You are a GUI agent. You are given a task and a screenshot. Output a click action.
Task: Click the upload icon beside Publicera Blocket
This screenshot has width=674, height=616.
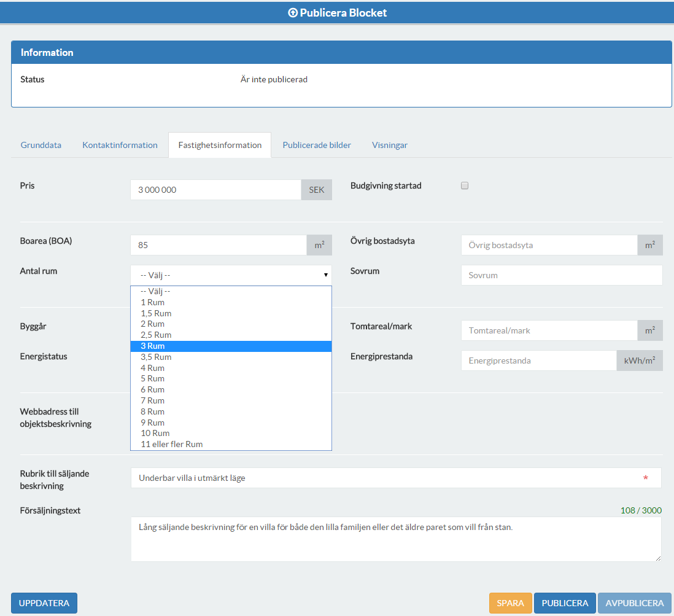[293, 13]
